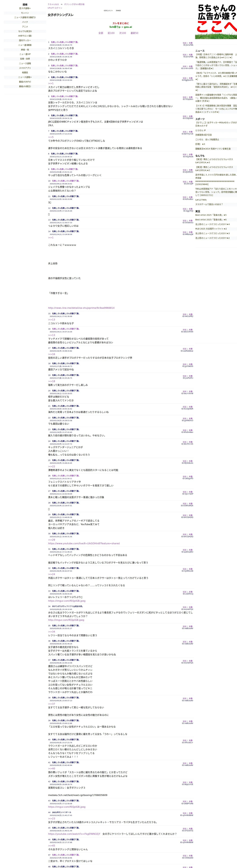Open 番組ch(NTV) in the sidebar
This screenshot has height=868, width=237.
(25, 82)
